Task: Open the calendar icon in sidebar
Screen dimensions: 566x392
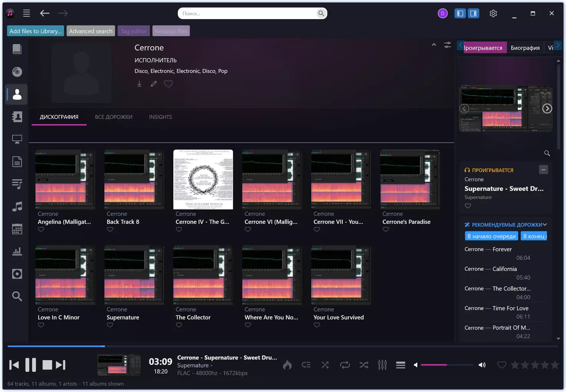Action: pos(17,229)
